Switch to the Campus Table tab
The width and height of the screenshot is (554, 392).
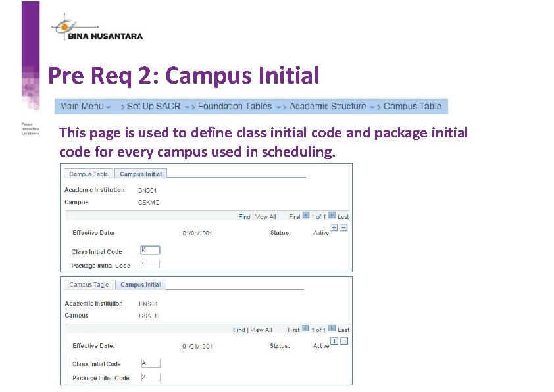(88, 173)
